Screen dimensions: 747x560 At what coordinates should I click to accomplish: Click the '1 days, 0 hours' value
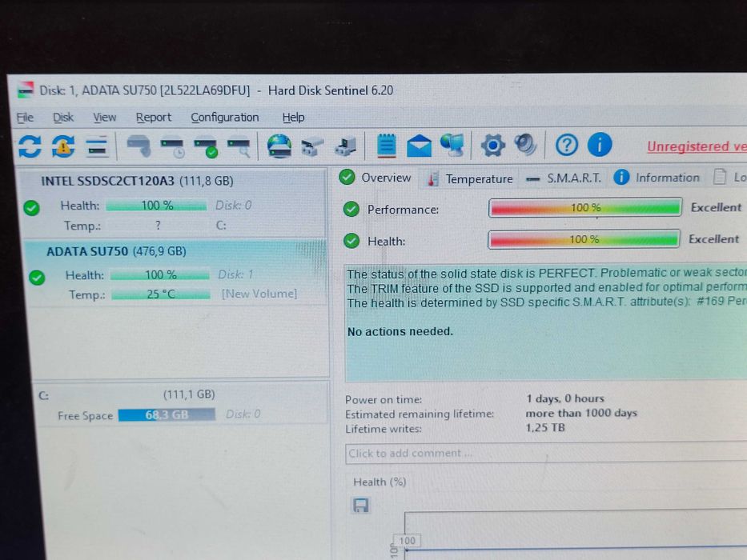coord(565,398)
